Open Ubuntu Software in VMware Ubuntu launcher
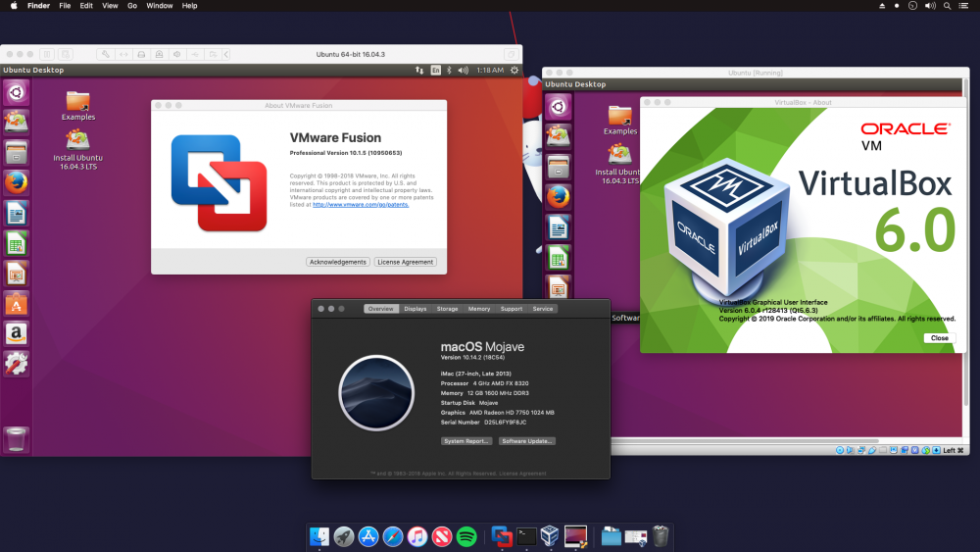The width and height of the screenshot is (980, 552). click(17, 304)
